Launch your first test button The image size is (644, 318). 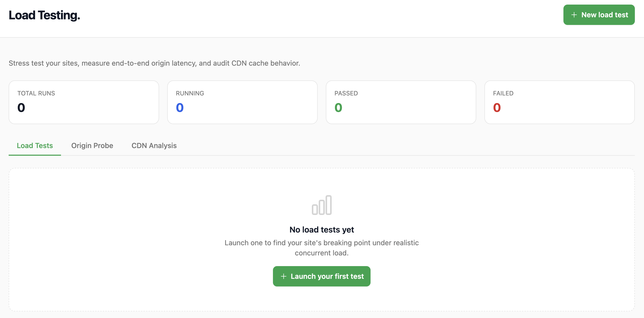[321, 276]
